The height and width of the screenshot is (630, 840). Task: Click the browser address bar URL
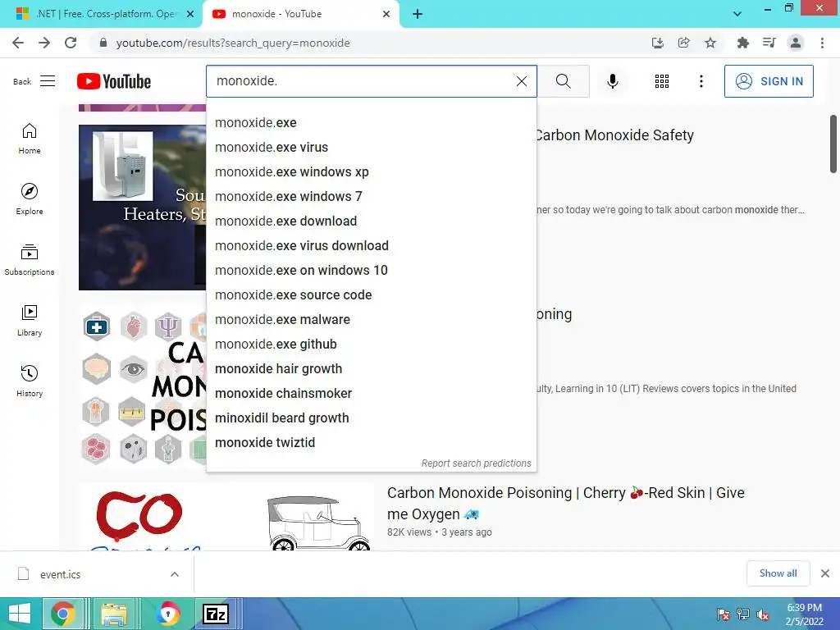click(x=232, y=43)
